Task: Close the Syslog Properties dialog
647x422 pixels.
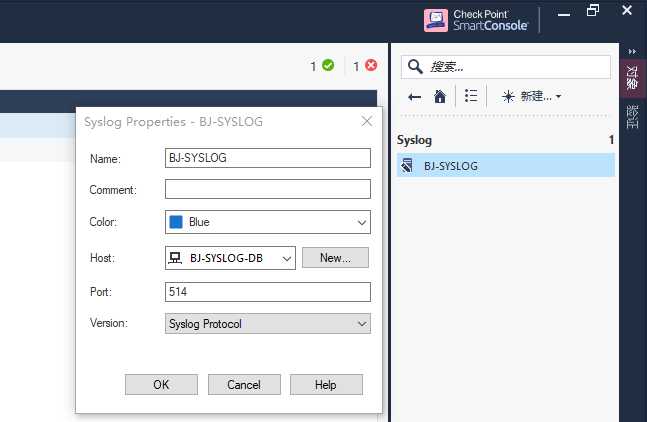Action: tap(366, 121)
